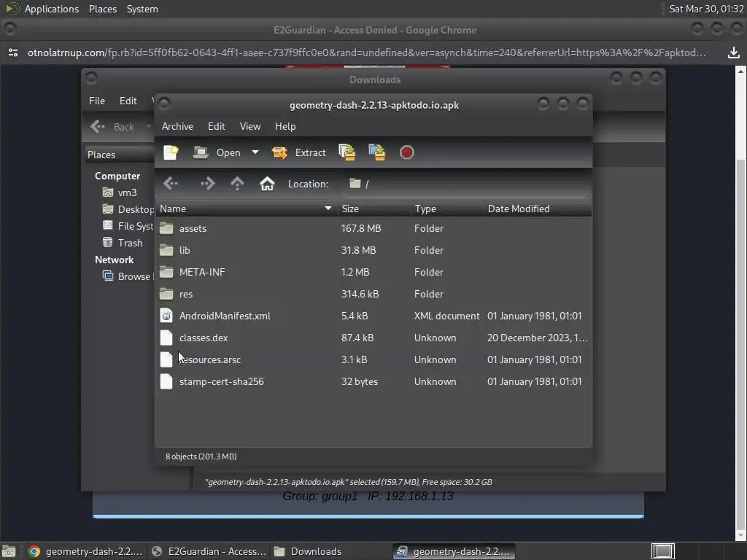This screenshot has height=560, width=747.
Task: Open the System menu in top panel
Action: (142, 9)
